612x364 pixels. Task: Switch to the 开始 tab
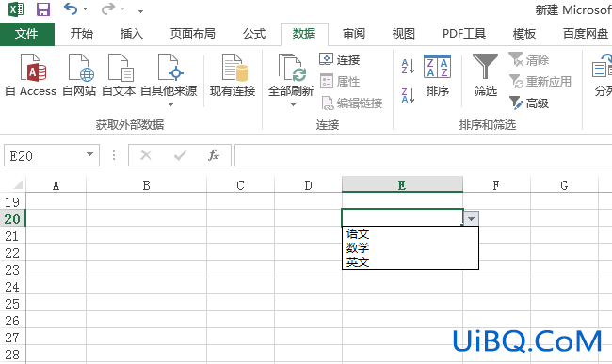click(82, 34)
